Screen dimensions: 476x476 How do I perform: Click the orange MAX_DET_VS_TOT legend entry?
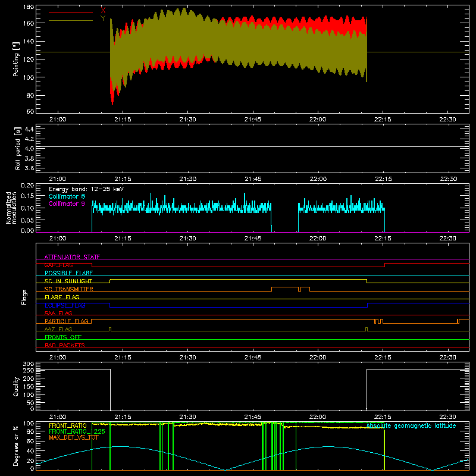(74, 437)
